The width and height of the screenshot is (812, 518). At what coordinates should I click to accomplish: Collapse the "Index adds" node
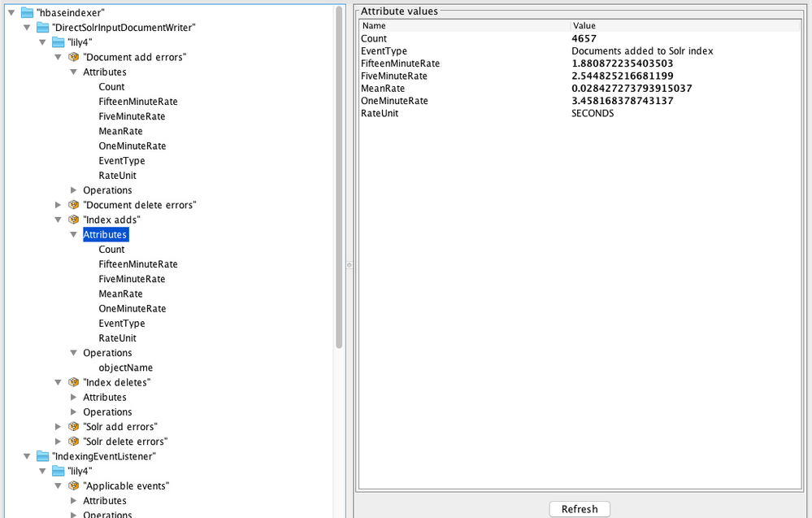tap(58, 220)
